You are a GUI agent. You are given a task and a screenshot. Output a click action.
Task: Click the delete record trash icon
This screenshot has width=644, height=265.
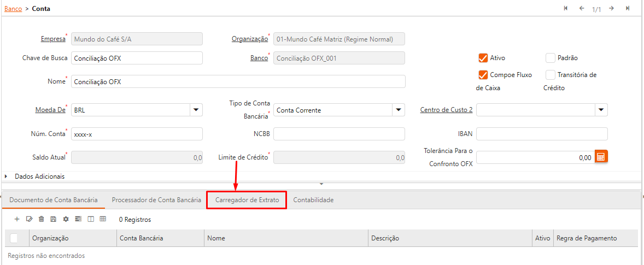point(41,219)
